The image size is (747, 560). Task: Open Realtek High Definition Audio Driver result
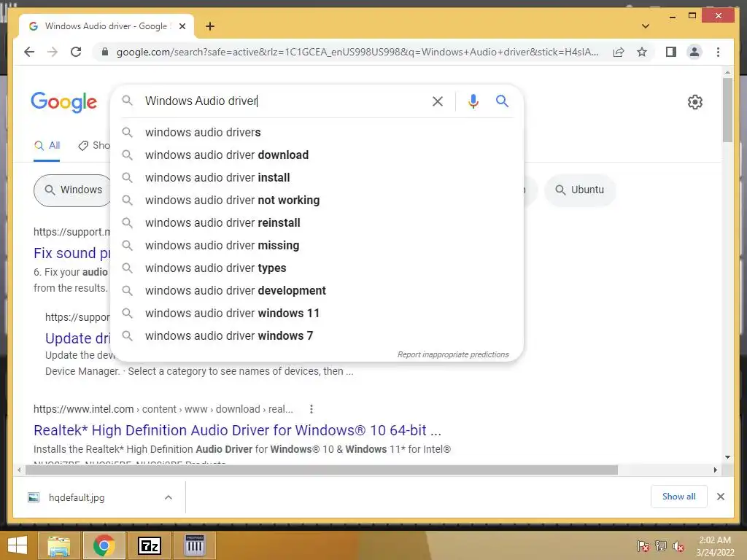237,430
